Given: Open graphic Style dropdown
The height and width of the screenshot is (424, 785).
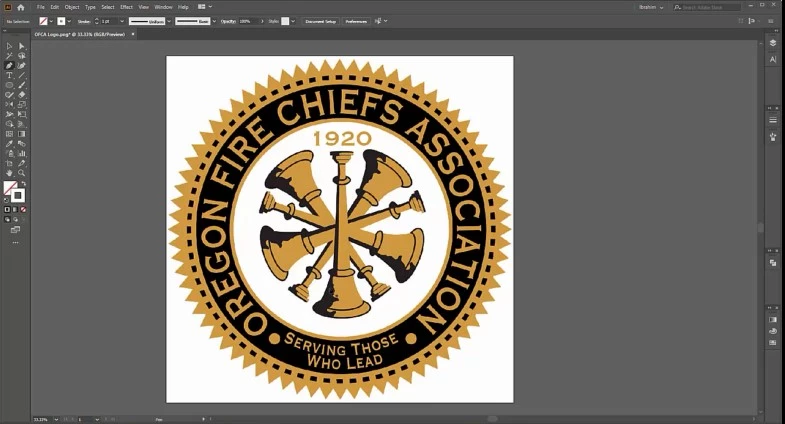Looking at the screenshot, I should (293, 22).
